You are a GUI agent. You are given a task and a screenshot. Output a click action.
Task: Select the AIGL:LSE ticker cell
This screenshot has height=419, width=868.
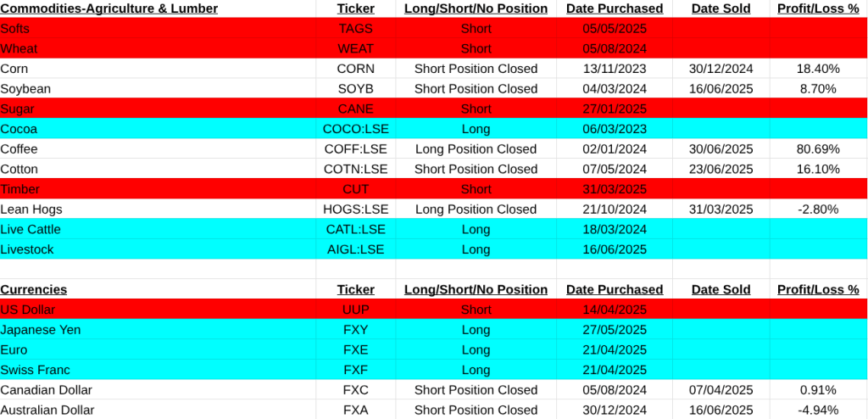[355, 249]
